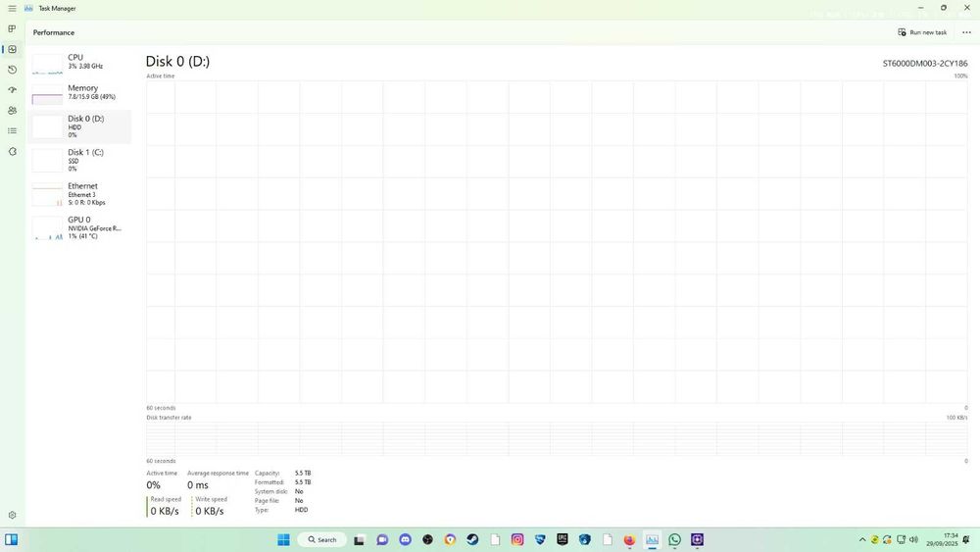980x552 pixels.
Task: Open the Details page icon
Action: click(x=12, y=130)
